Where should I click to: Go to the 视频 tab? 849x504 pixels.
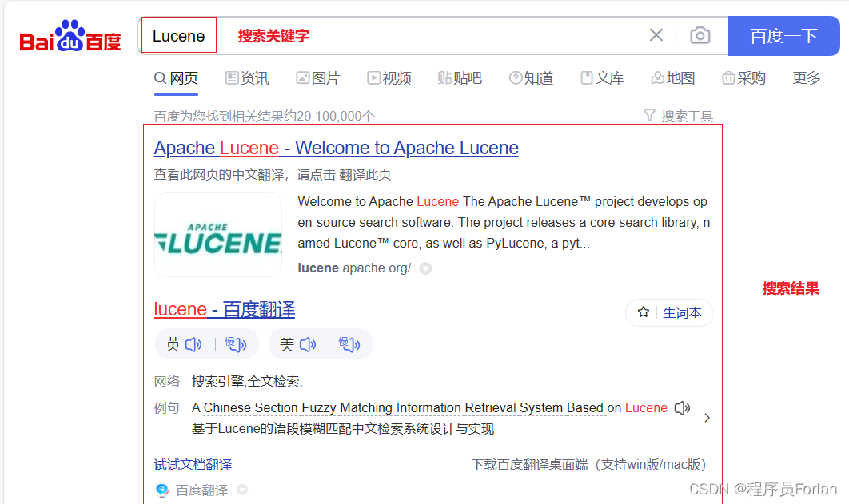pyautogui.click(x=389, y=78)
